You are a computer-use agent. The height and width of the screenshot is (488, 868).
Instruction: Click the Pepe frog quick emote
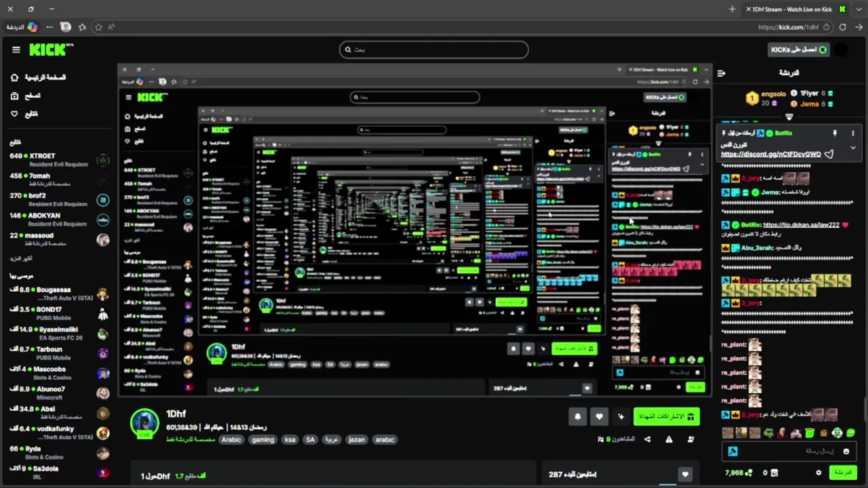point(768,433)
